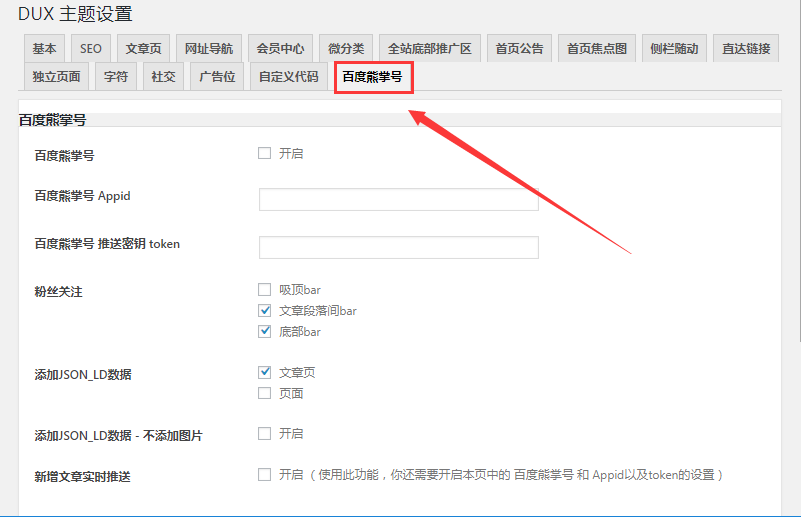Uncheck the 底部bar option
This screenshot has height=517, width=801.
(x=264, y=332)
